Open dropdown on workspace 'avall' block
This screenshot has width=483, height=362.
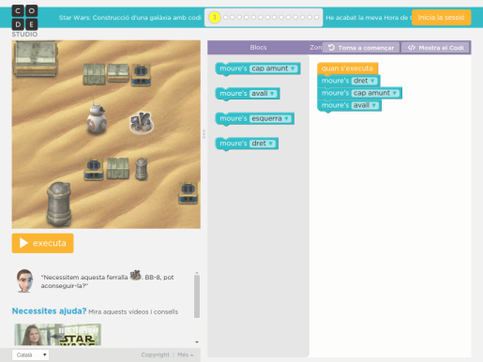click(374, 105)
